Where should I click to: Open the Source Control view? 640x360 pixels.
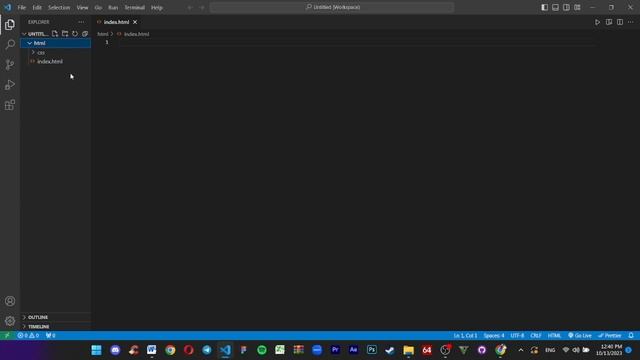10,64
